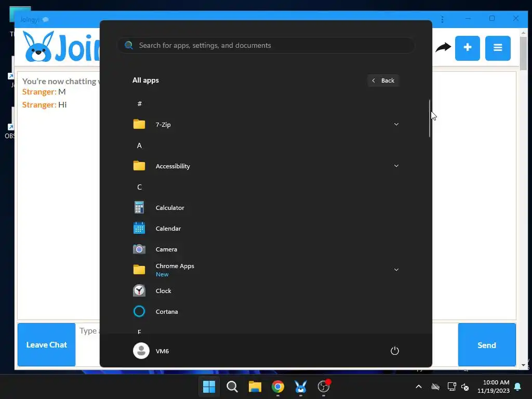Click the Joingy message input box

click(87, 345)
